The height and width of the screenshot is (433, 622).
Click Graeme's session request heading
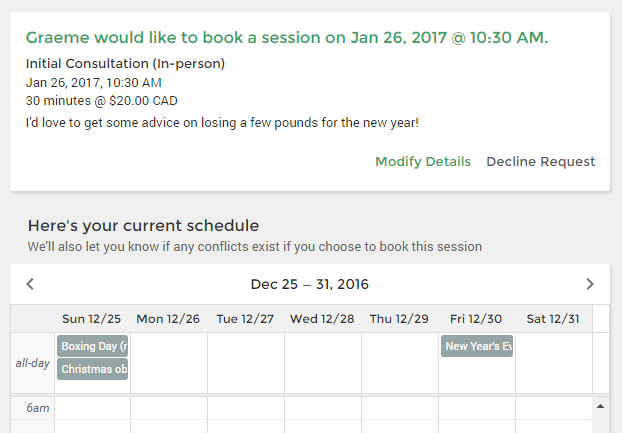[x=286, y=38]
